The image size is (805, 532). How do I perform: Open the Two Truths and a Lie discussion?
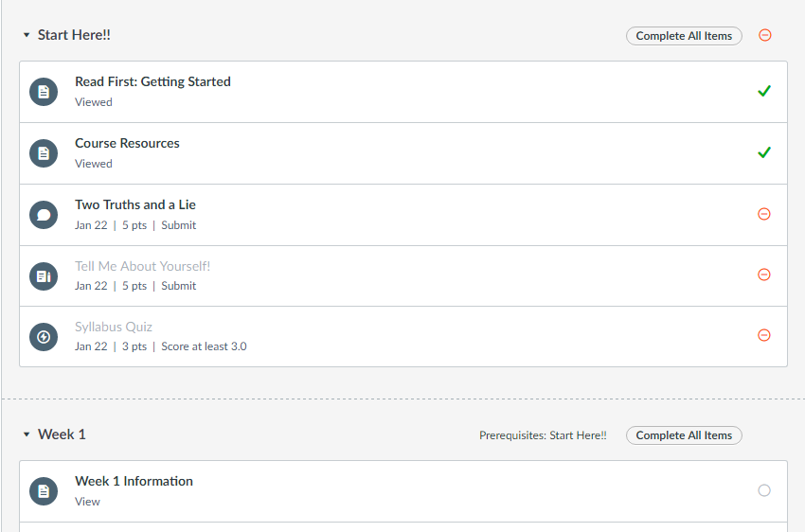pos(135,204)
